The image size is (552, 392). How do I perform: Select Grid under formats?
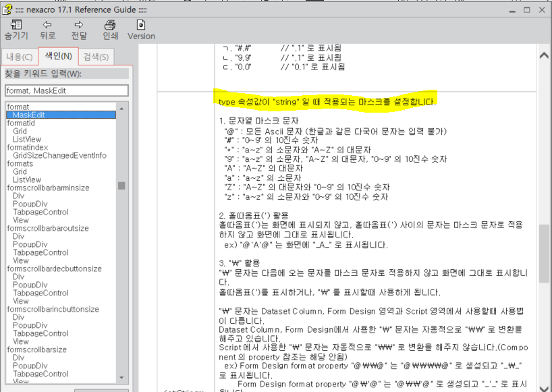point(20,172)
